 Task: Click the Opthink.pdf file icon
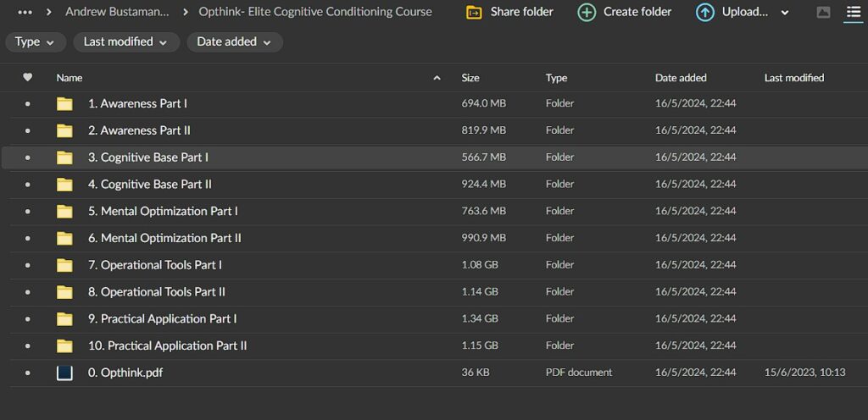(64, 373)
